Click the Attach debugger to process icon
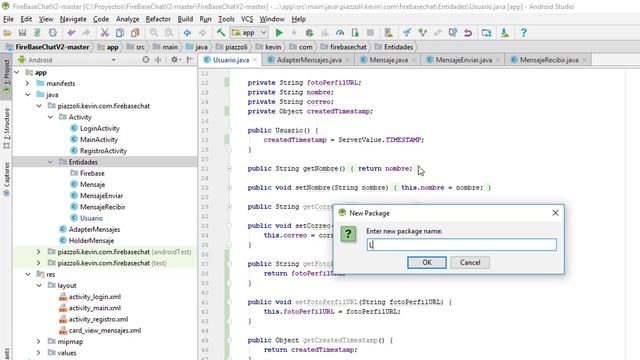This screenshot has height=360, width=640. tap(355, 33)
